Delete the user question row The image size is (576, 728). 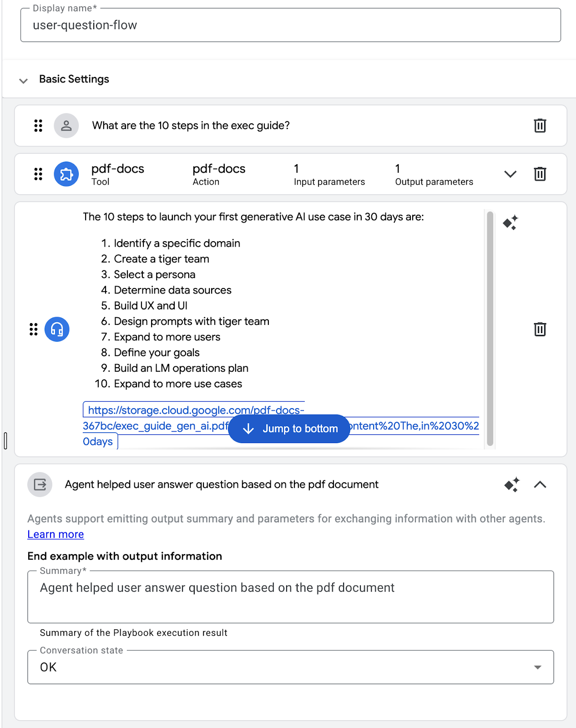click(x=540, y=126)
